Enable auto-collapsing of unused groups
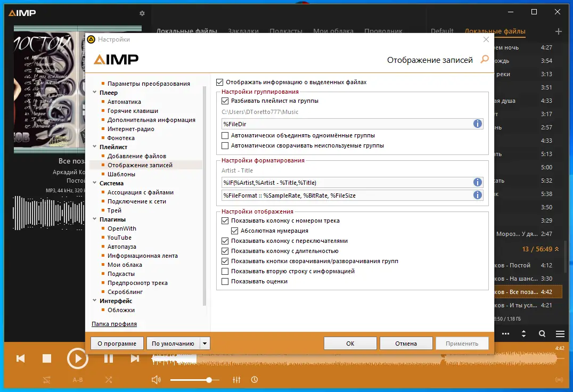The height and width of the screenshot is (392, 573). (x=225, y=146)
